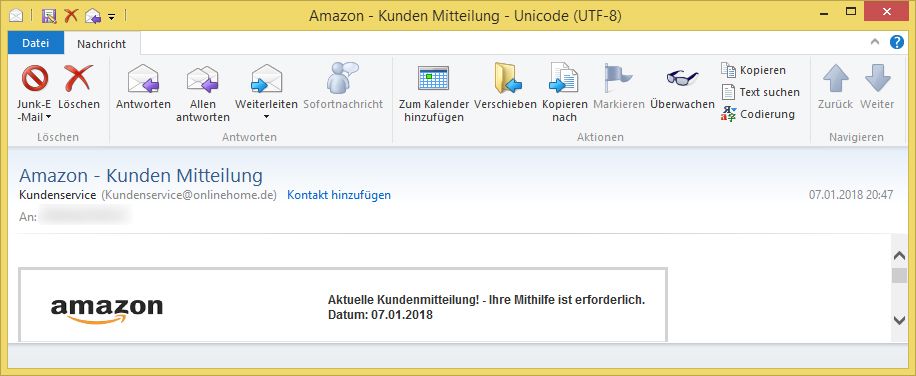Click scrollbar down arrow in message
This screenshot has height=376, width=916.
tap(899, 319)
